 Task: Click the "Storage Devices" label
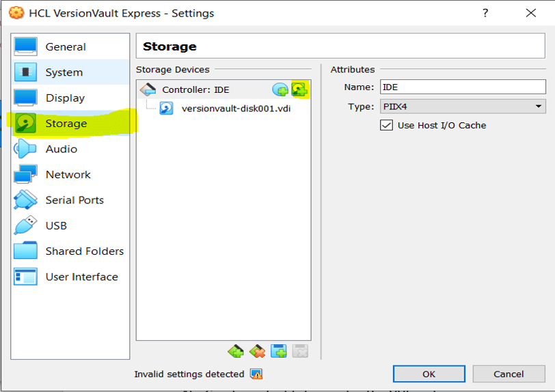pyautogui.click(x=173, y=70)
